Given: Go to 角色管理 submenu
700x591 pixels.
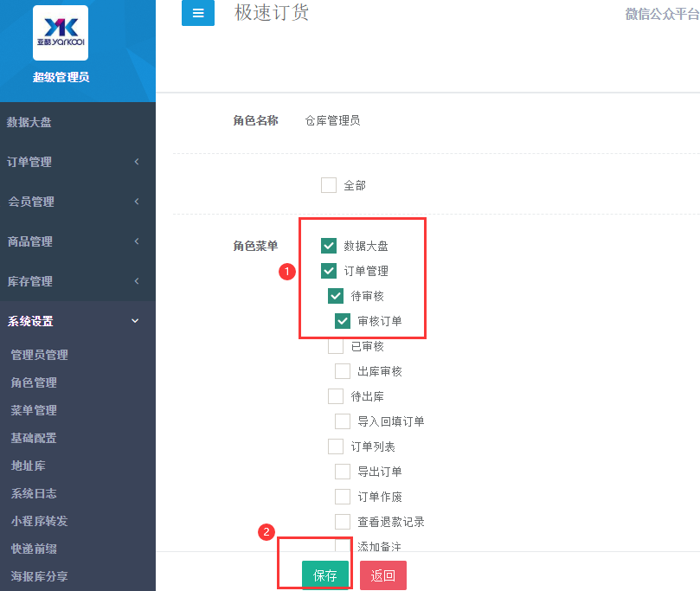Looking at the screenshot, I should point(34,382).
